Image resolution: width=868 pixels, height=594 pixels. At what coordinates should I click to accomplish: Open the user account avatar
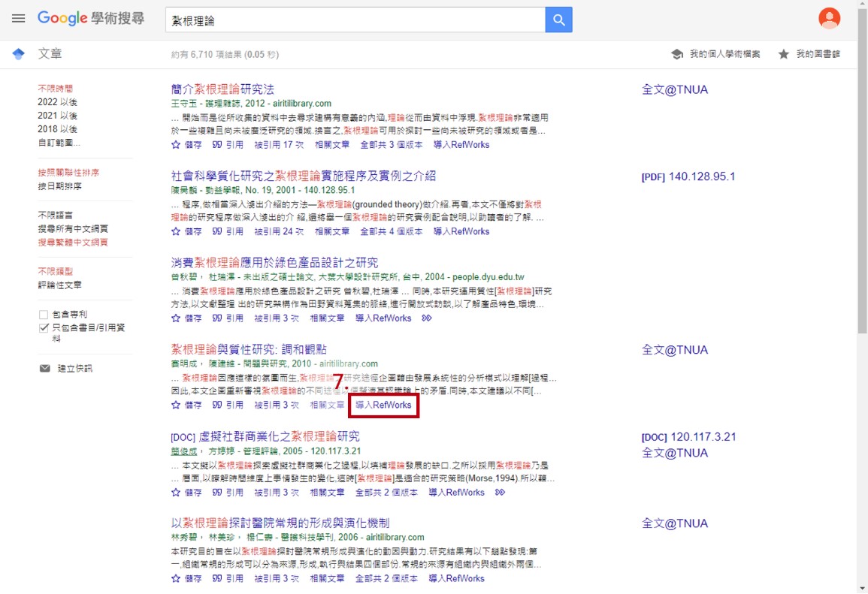(x=829, y=19)
